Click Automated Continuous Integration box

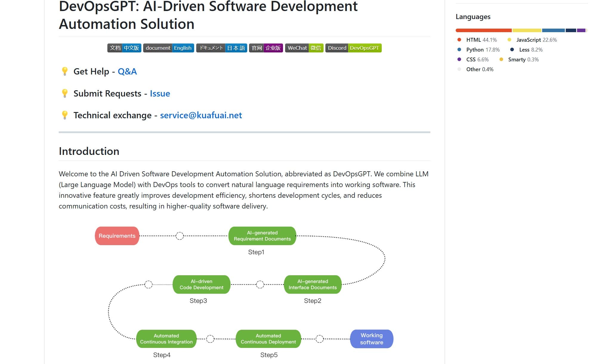coord(166,339)
